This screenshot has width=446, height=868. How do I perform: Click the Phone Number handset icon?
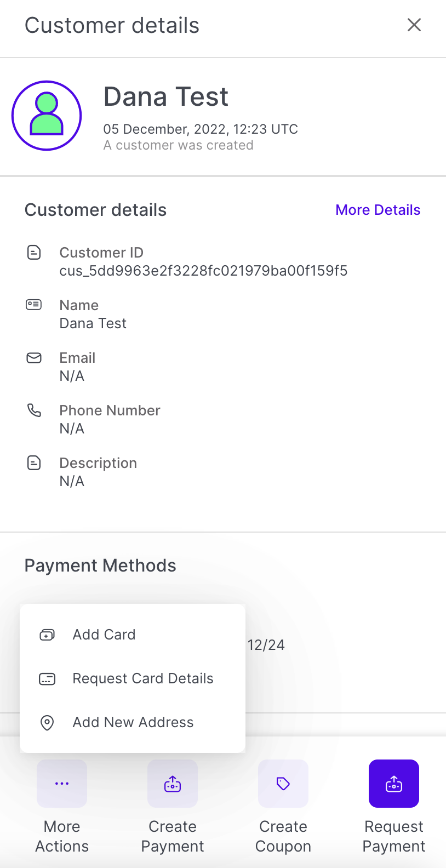pos(34,410)
